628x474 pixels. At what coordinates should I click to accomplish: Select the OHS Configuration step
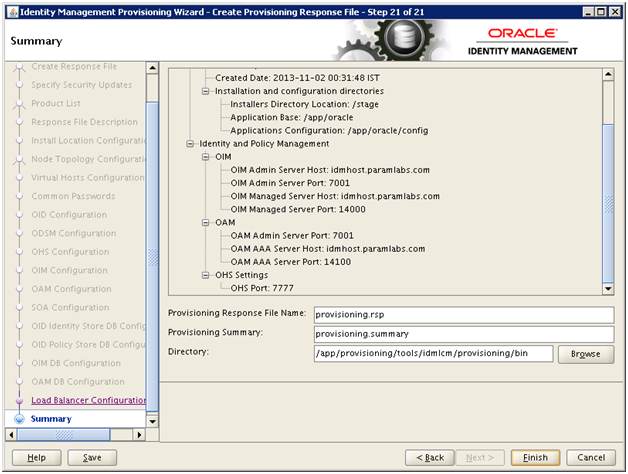click(70, 252)
